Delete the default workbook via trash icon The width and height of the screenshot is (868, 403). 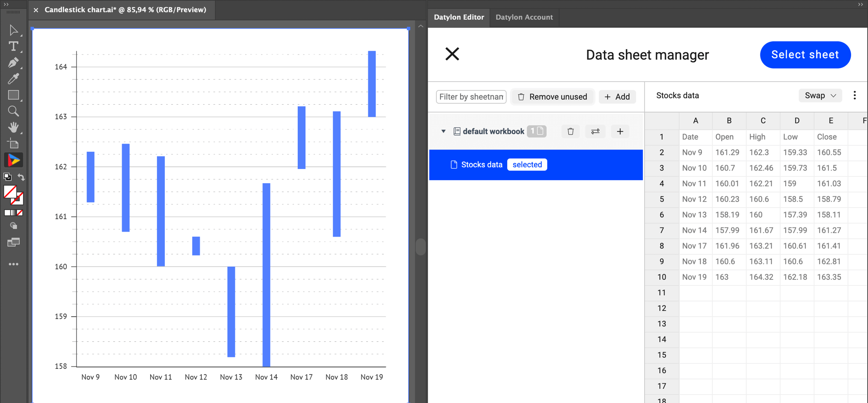click(x=570, y=131)
